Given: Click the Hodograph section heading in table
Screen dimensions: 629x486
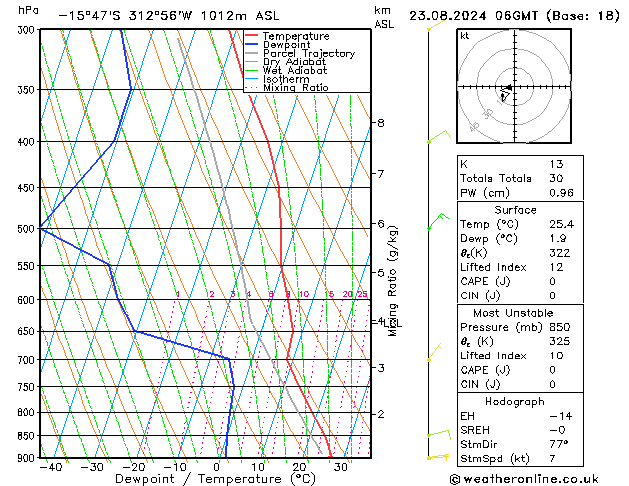Looking at the screenshot, I should 515,402.
